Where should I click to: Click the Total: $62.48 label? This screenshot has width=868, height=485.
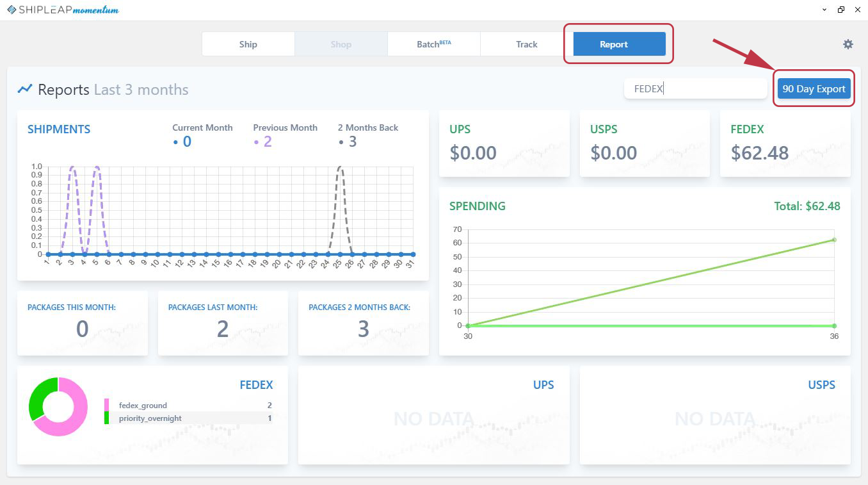click(807, 206)
